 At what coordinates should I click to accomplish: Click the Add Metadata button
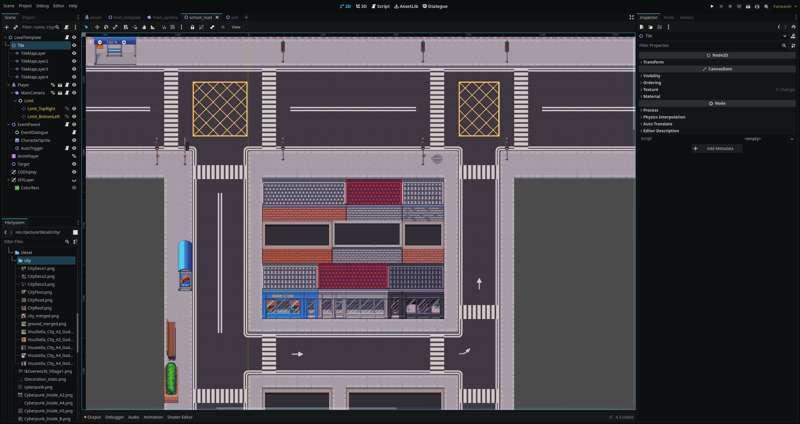[x=716, y=148]
